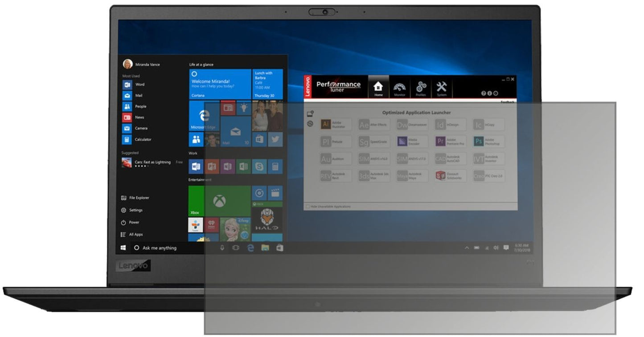Go to the System tab
Screen dimensions: 644x337
click(x=442, y=89)
